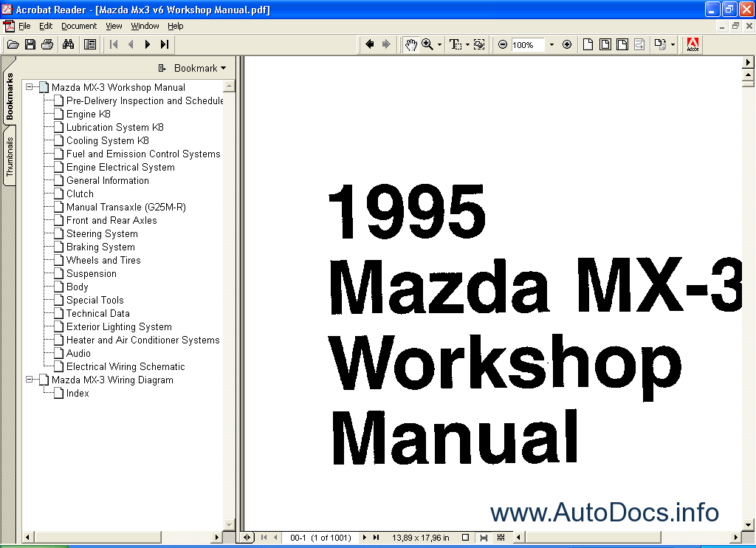The width and height of the screenshot is (756, 548).
Task: Go to next view with the right arrow
Action: [386, 45]
